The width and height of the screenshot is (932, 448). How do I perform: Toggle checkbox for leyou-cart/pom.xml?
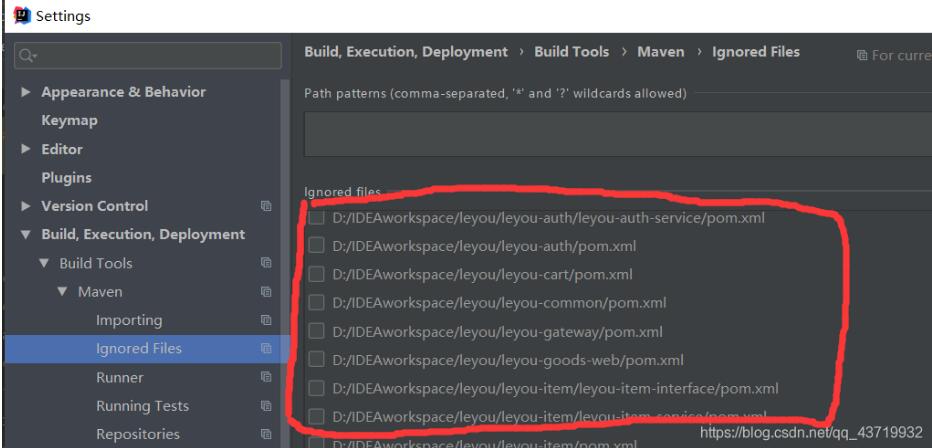pos(316,274)
